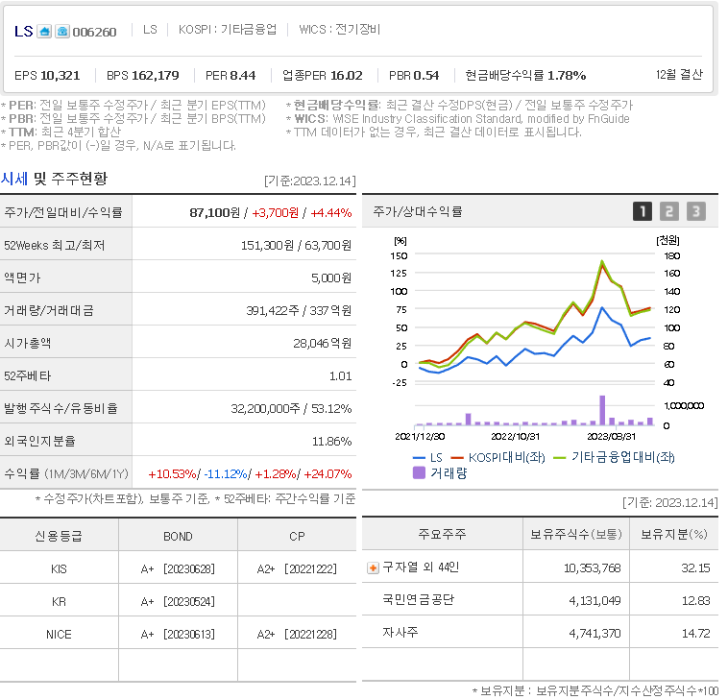
Task: Click the LS company name title
Action: (x=24, y=32)
